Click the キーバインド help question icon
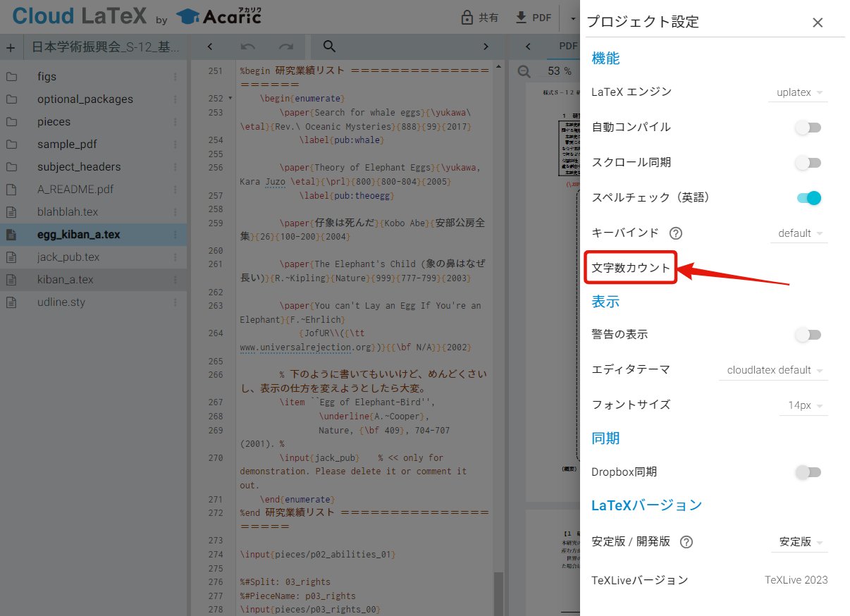The width and height of the screenshot is (850, 616). pyautogui.click(x=676, y=233)
